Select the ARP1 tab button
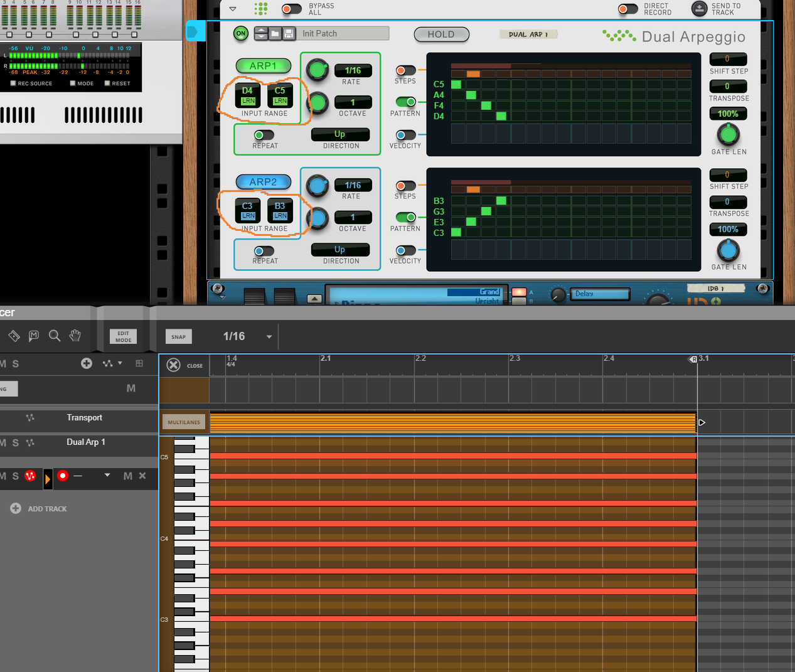Screen dimensions: 795x672 263,66
